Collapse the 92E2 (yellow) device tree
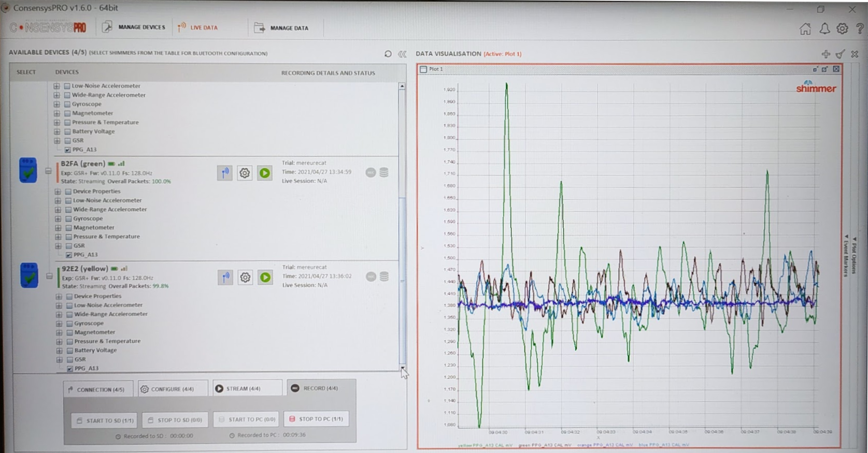This screenshot has width=868, height=453. click(49, 276)
